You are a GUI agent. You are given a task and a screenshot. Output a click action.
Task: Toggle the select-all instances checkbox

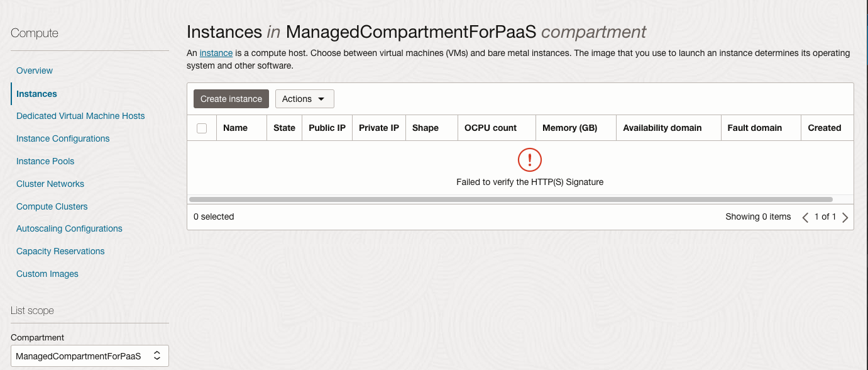[202, 128]
